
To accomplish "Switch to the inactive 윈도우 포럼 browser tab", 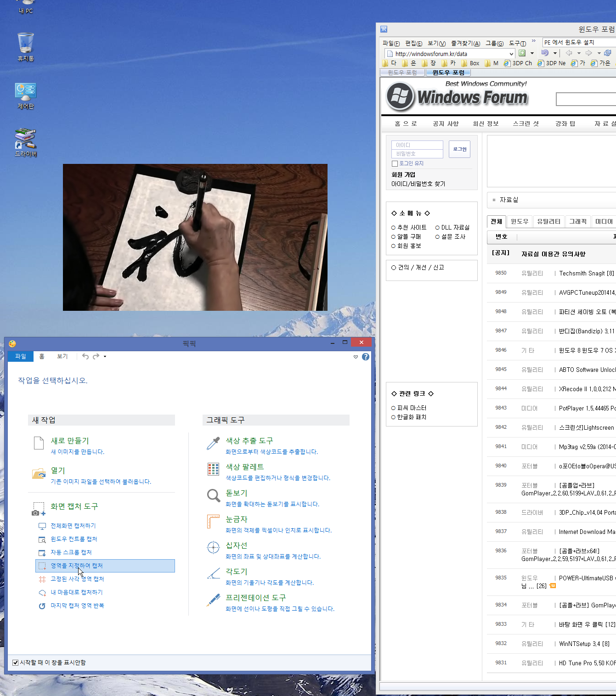I will (403, 73).
